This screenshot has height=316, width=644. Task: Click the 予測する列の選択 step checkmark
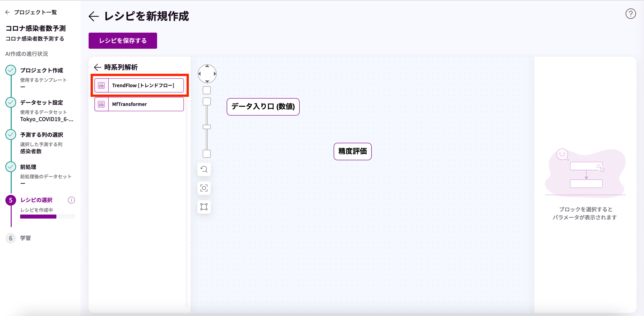pyautogui.click(x=11, y=135)
